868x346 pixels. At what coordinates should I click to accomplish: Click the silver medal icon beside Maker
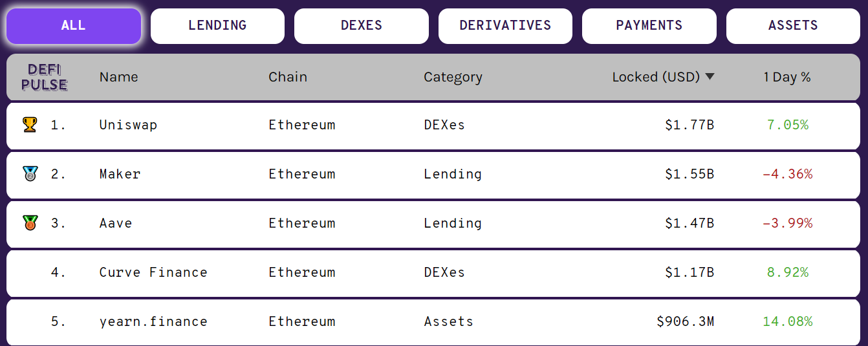click(30, 173)
